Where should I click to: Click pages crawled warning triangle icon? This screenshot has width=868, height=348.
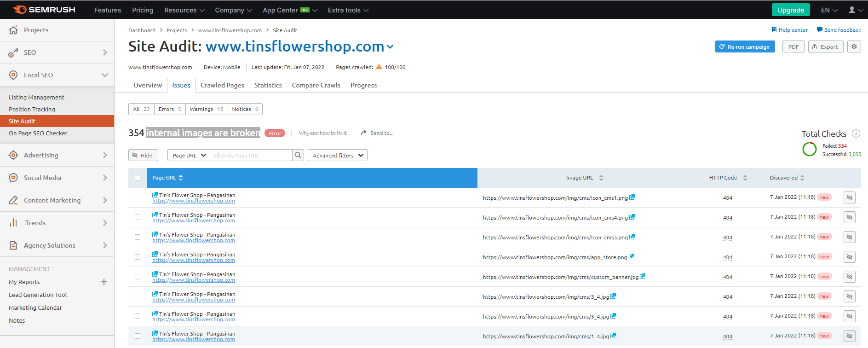(379, 67)
